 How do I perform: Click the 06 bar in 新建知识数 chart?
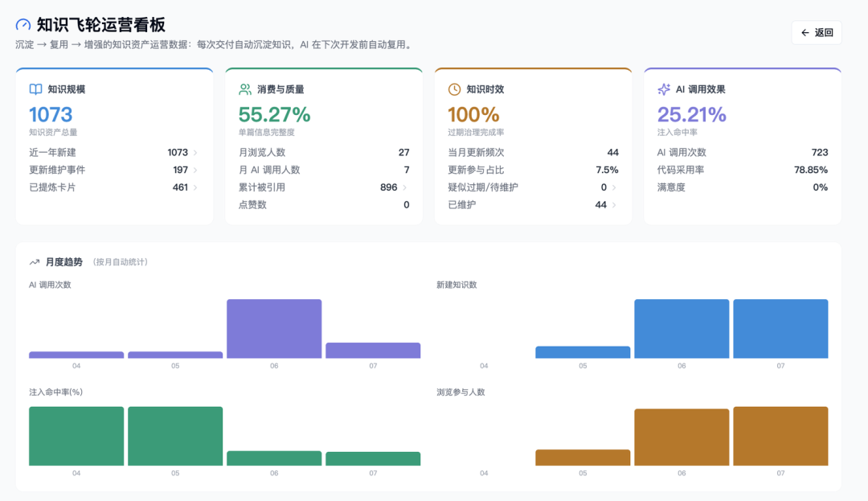pyautogui.click(x=682, y=329)
